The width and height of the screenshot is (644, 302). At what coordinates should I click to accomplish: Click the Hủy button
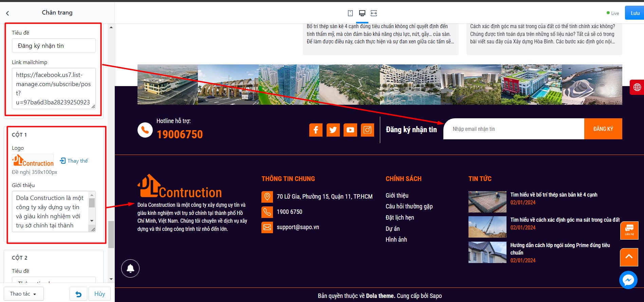click(x=99, y=294)
